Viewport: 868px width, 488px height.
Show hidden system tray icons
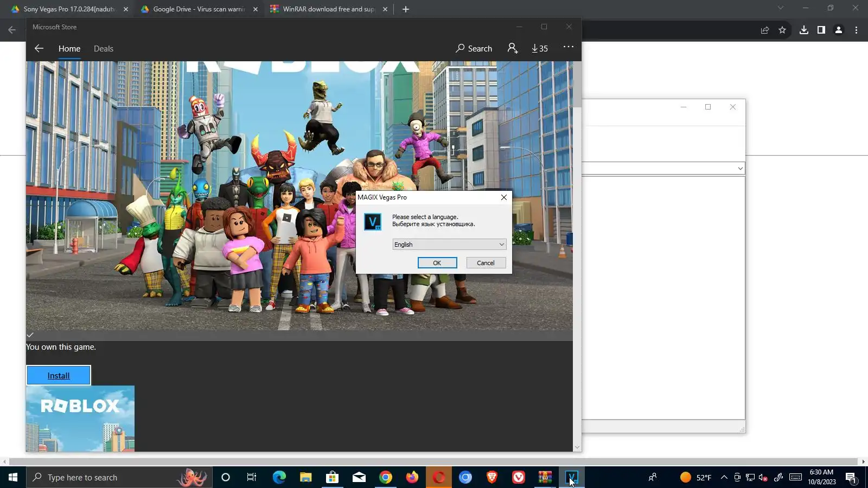pos(724,477)
